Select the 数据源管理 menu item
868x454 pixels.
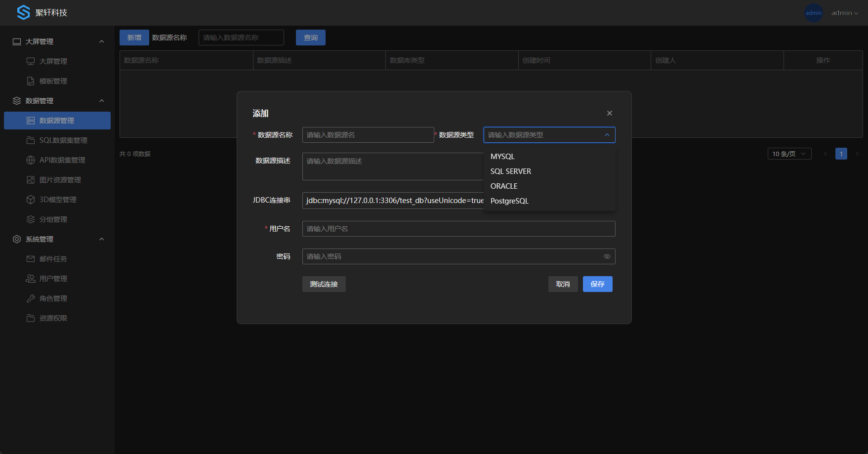(x=57, y=121)
